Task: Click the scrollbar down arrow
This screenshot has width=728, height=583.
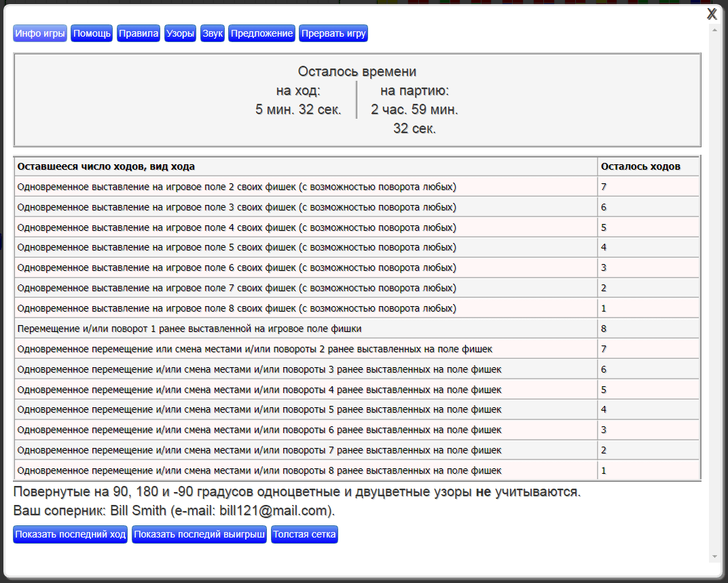Action: 714,557
